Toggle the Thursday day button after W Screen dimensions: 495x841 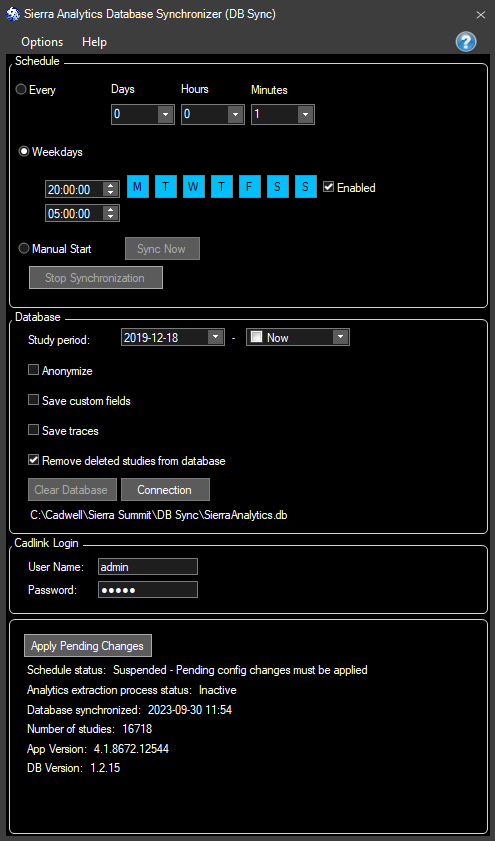tap(221, 187)
